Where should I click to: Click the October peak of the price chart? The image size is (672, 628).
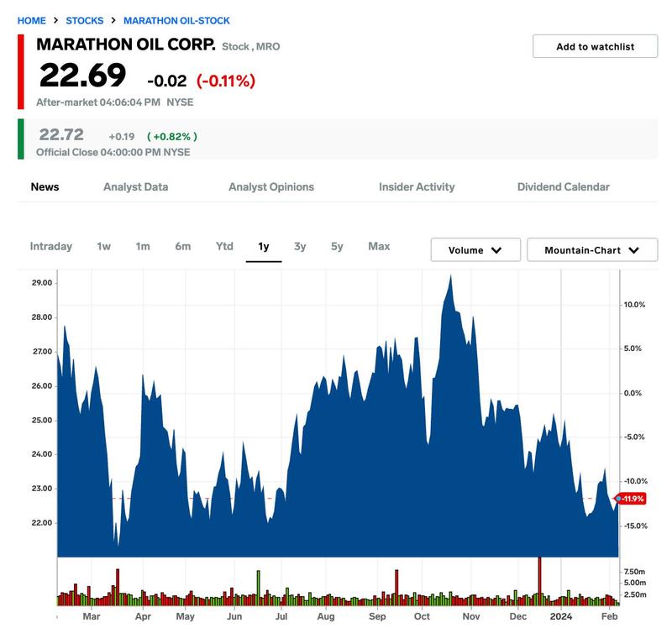tap(450, 276)
